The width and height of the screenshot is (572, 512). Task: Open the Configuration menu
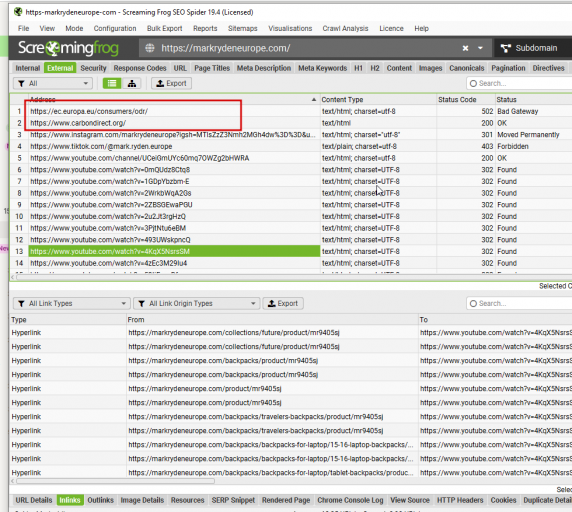(x=115, y=28)
